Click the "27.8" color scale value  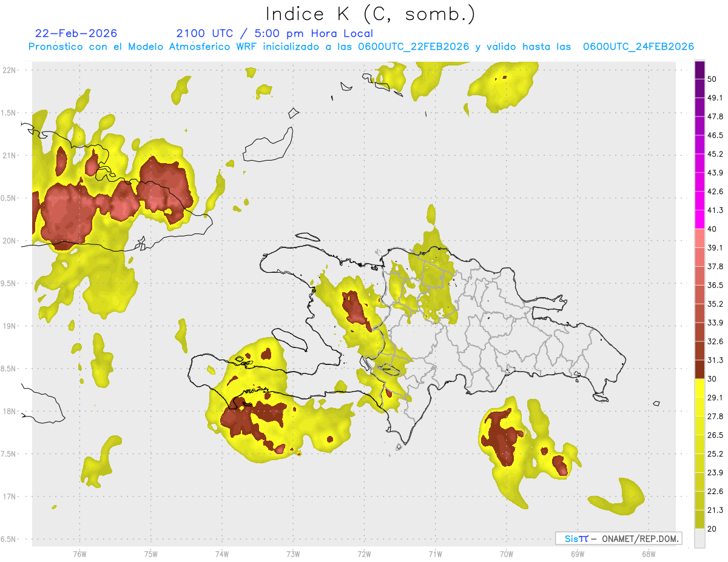pyautogui.click(x=715, y=416)
